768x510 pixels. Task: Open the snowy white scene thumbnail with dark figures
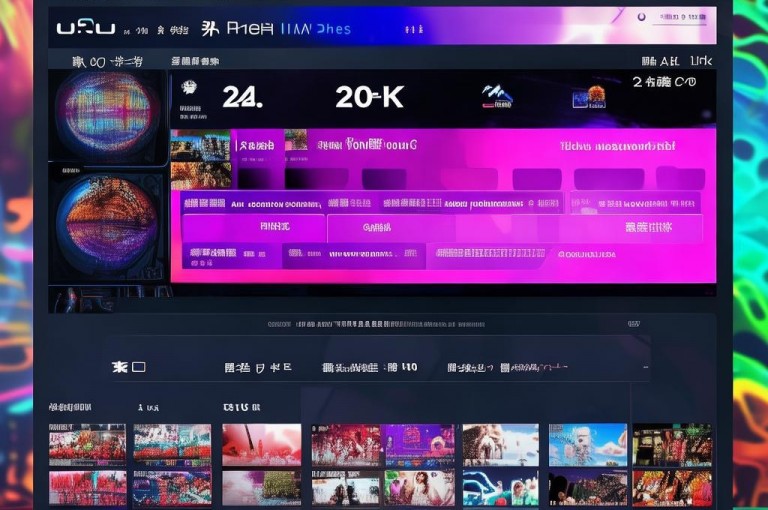(x=346, y=487)
